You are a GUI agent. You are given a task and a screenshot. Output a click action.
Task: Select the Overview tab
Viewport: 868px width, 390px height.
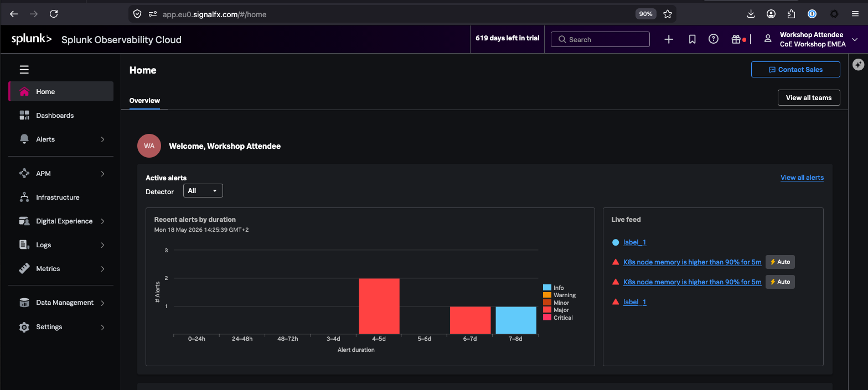(x=144, y=101)
